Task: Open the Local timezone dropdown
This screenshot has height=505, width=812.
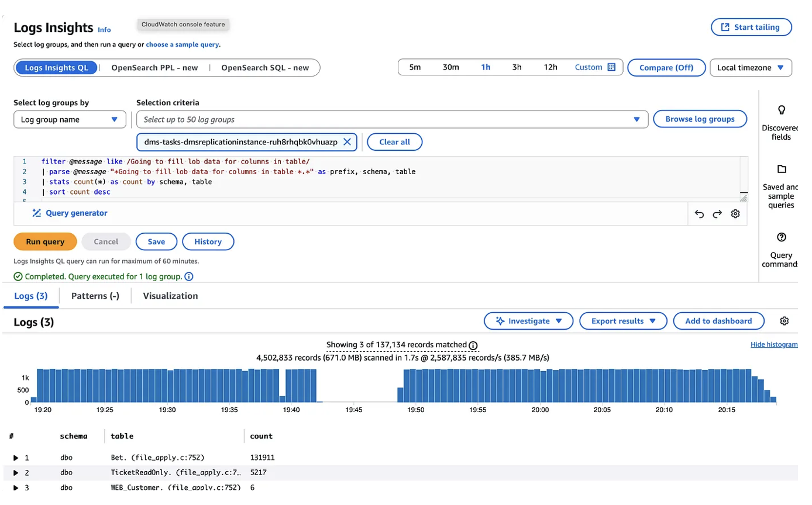Action: (x=750, y=67)
